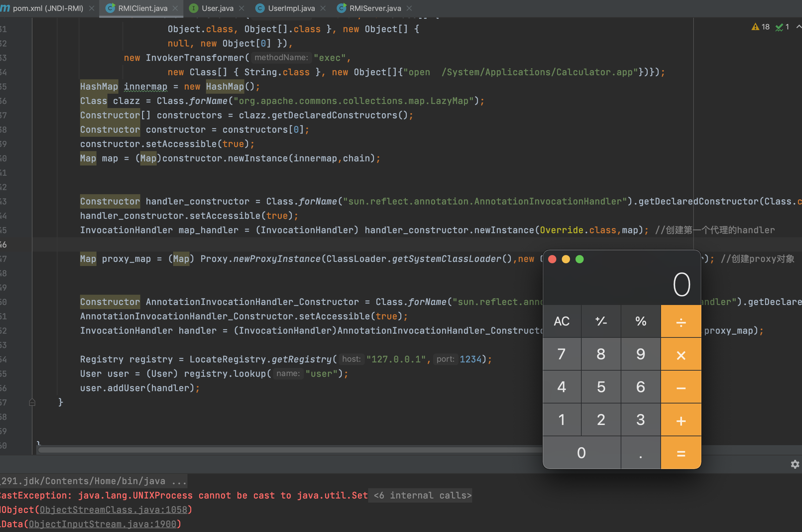This screenshot has height=532, width=802.
Task: Open the UserImpl.java tab
Action: coord(291,8)
